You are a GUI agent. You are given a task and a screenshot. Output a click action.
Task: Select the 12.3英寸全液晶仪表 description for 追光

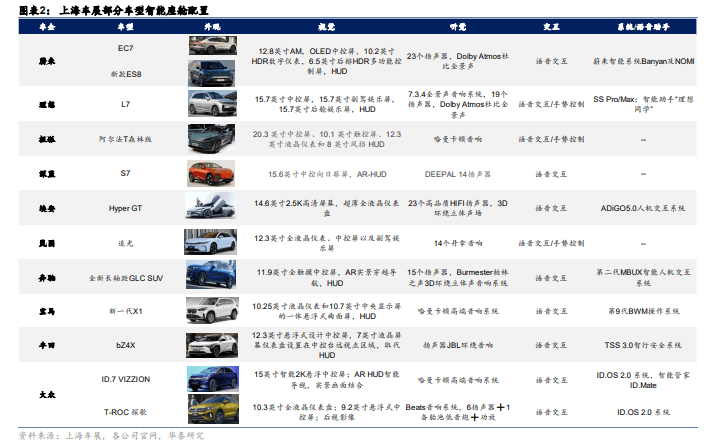tap(326, 243)
